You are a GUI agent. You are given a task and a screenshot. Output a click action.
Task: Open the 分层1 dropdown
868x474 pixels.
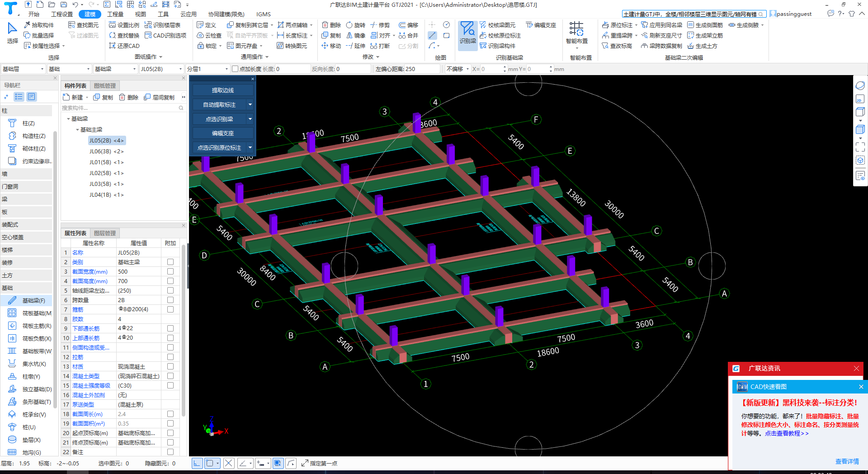pos(208,69)
